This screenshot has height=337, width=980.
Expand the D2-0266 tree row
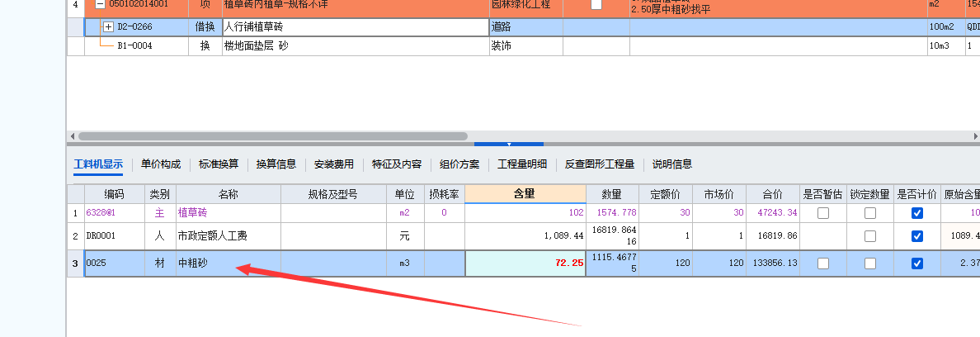pos(108,27)
